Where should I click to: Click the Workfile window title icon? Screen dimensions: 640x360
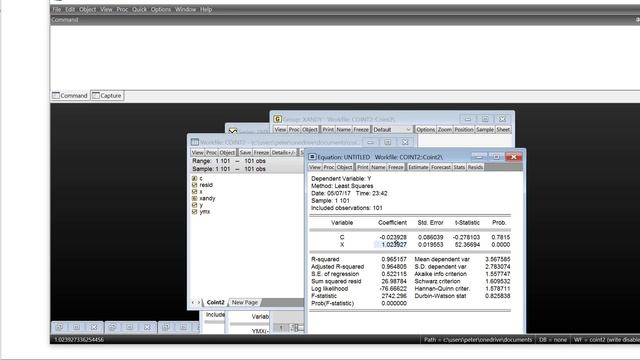(x=195, y=142)
